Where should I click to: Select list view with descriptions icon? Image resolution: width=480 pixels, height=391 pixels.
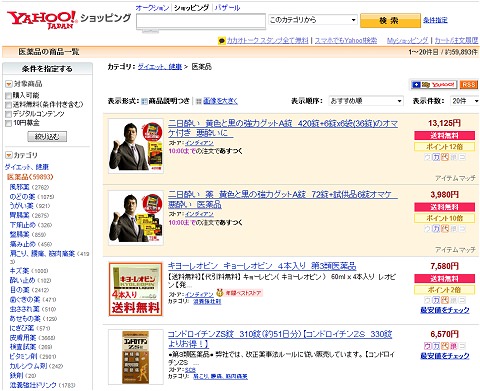(144, 101)
